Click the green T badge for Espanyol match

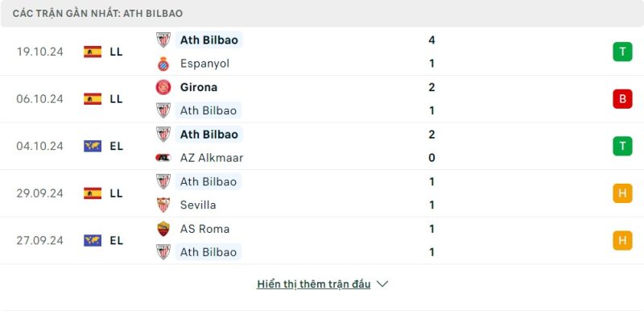point(622,52)
